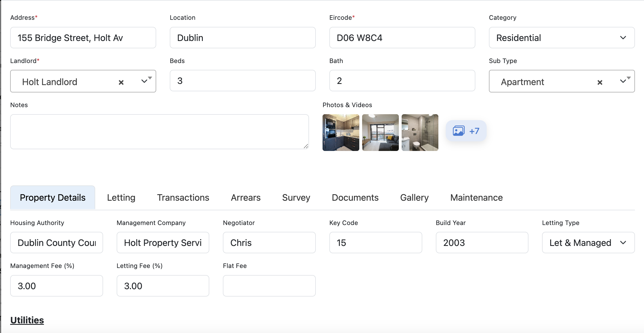Select the Maintenance tab
Viewport: 644px width, 333px height.
[476, 197]
